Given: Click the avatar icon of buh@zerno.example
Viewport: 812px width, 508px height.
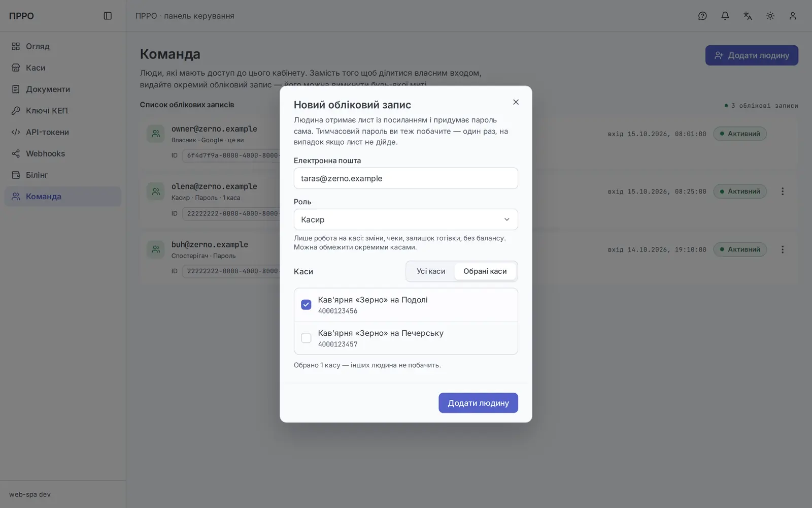Looking at the screenshot, I should coord(156,249).
